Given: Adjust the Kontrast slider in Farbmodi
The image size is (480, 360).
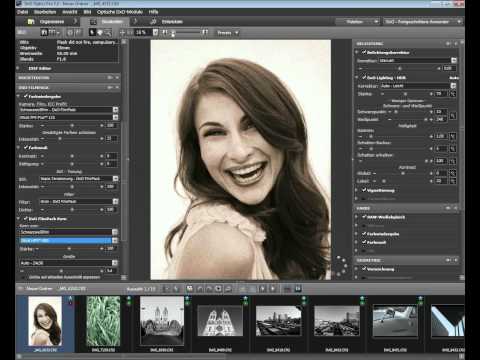Looking at the screenshot, I should point(72,156).
